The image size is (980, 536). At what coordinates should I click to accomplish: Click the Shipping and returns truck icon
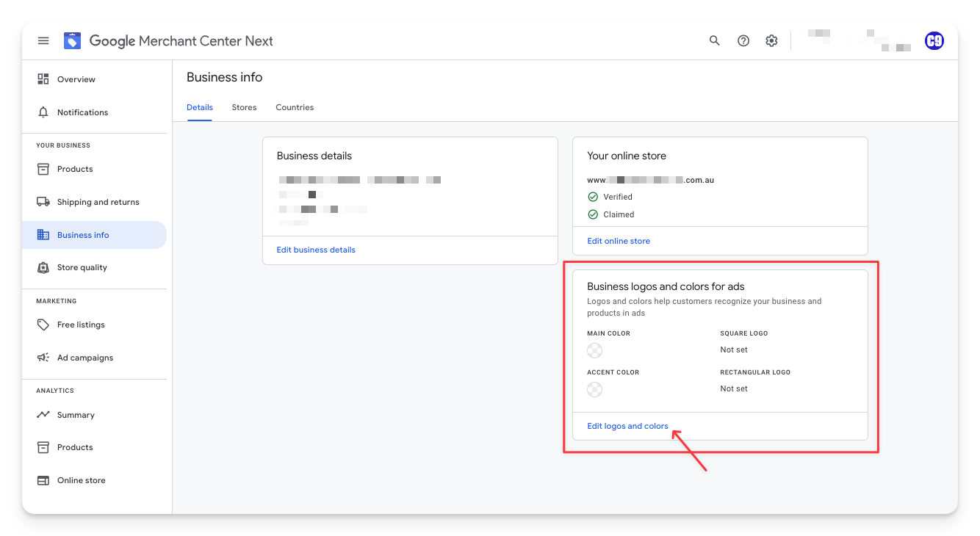pyautogui.click(x=43, y=202)
